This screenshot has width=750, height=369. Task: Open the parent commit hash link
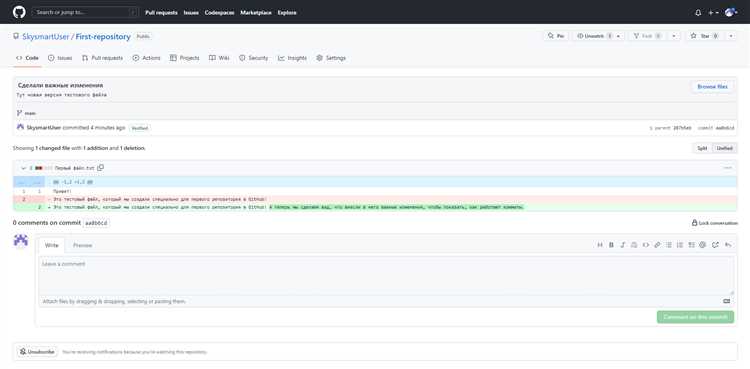(x=683, y=128)
